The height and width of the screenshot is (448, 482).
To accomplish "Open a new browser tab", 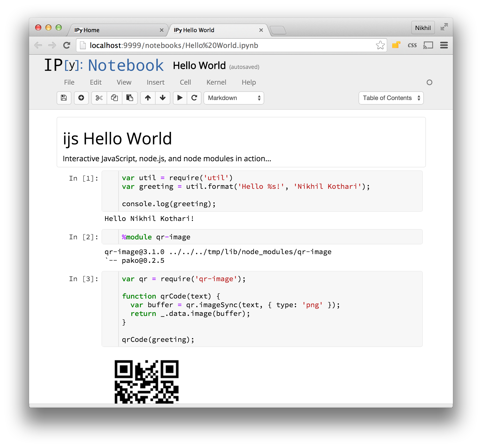I will click(x=278, y=30).
